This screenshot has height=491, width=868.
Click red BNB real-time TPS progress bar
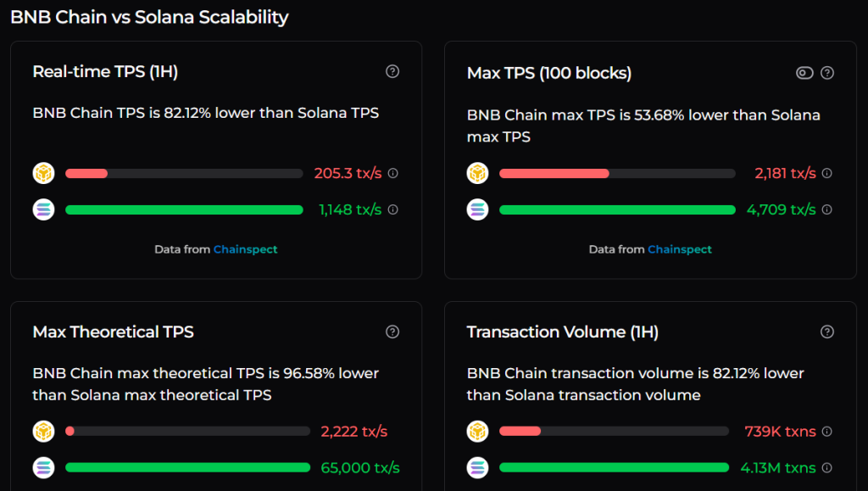point(86,173)
